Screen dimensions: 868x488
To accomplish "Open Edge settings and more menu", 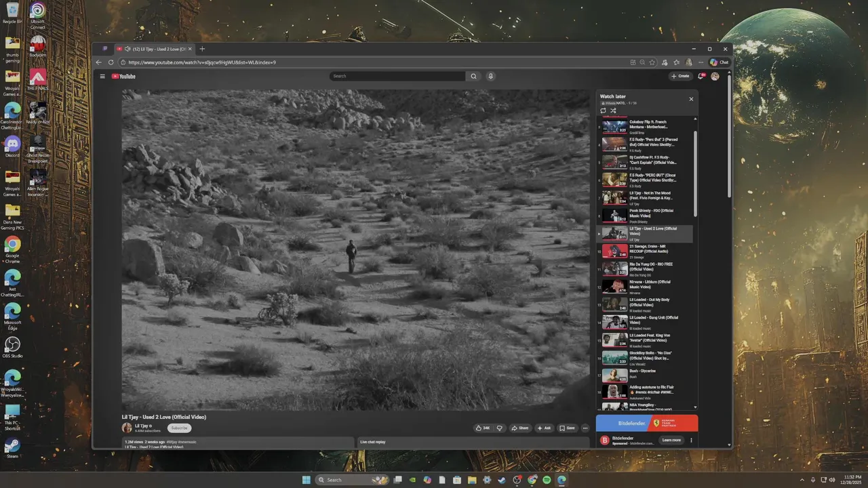I will [701, 62].
